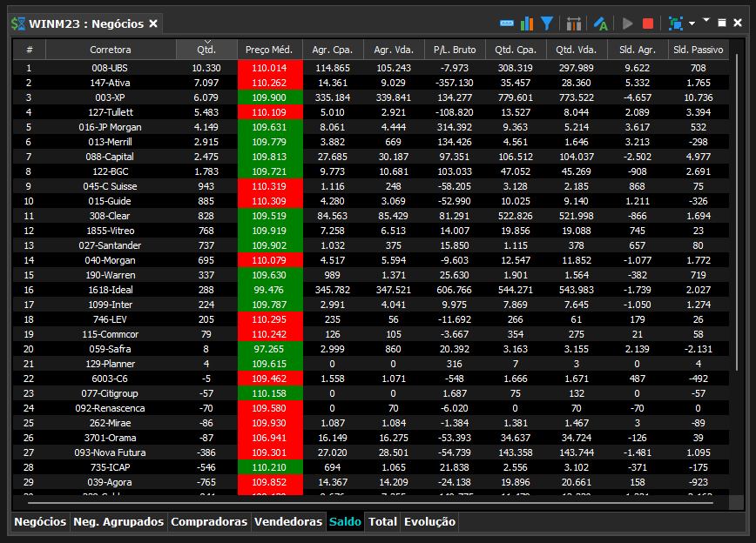Click the 1099-Inter broker name
Screen dimensions: 756x543
pyautogui.click(x=110, y=305)
